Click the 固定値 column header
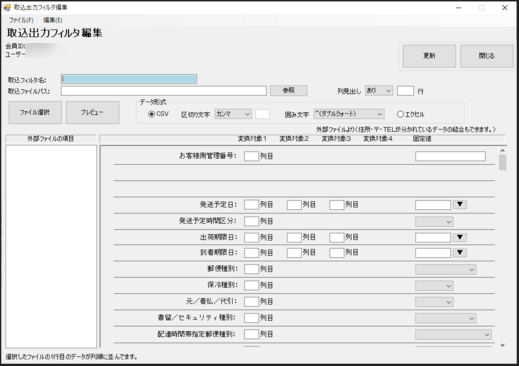Screen dimensions: 519x366 (x=422, y=139)
